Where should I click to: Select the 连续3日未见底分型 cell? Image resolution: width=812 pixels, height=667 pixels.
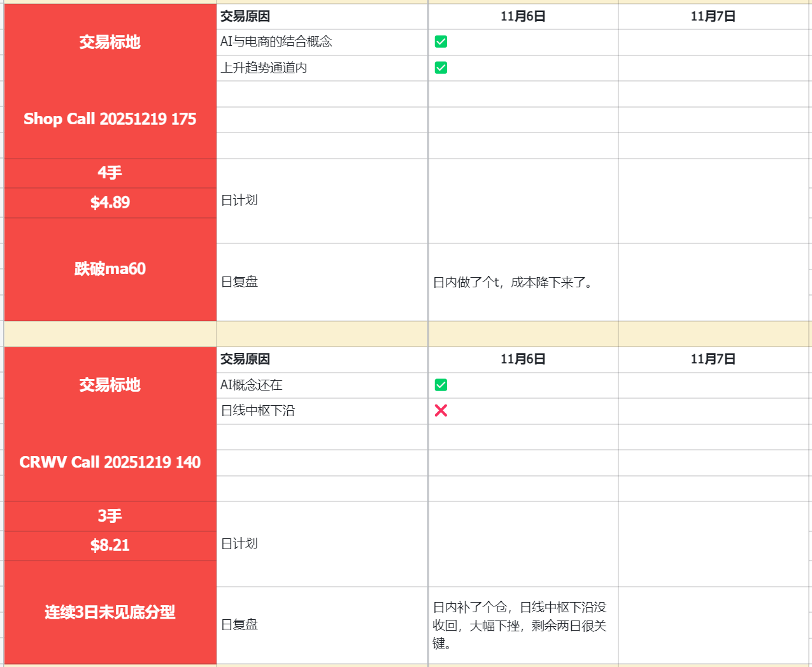110,612
